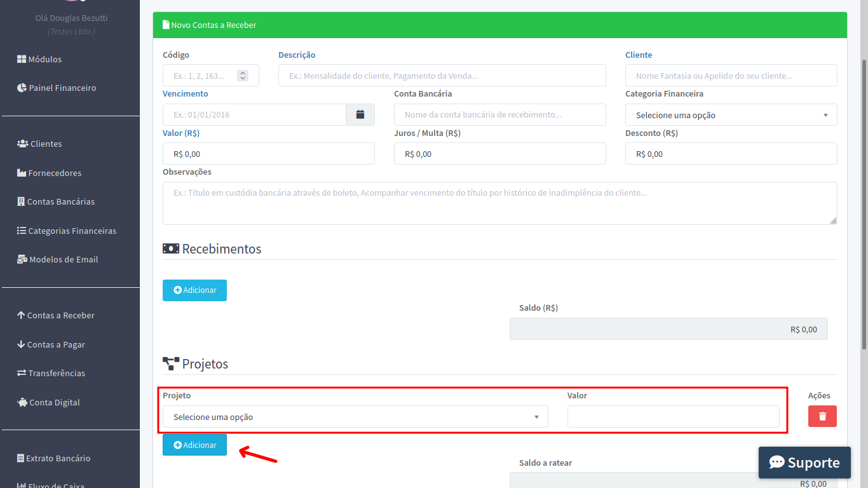Open Módulos from the sidebar
The image size is (868, 488).
pyautogui.click(x=39, y=59)
